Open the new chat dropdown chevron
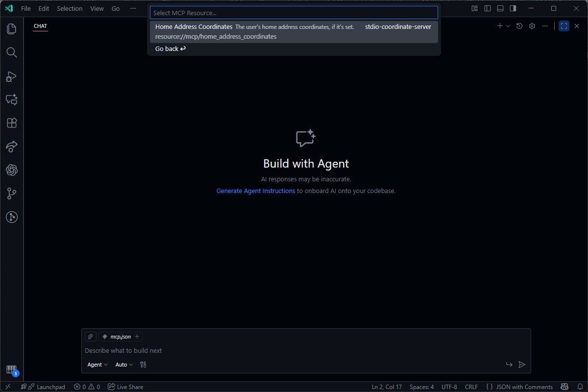Image resolution: width=588 pixels, height=392 pixels. coord(508,26)
